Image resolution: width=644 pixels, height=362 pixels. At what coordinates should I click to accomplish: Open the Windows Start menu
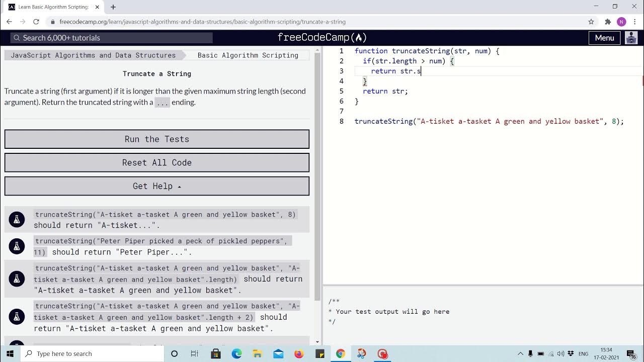click(x=10, y=353)
